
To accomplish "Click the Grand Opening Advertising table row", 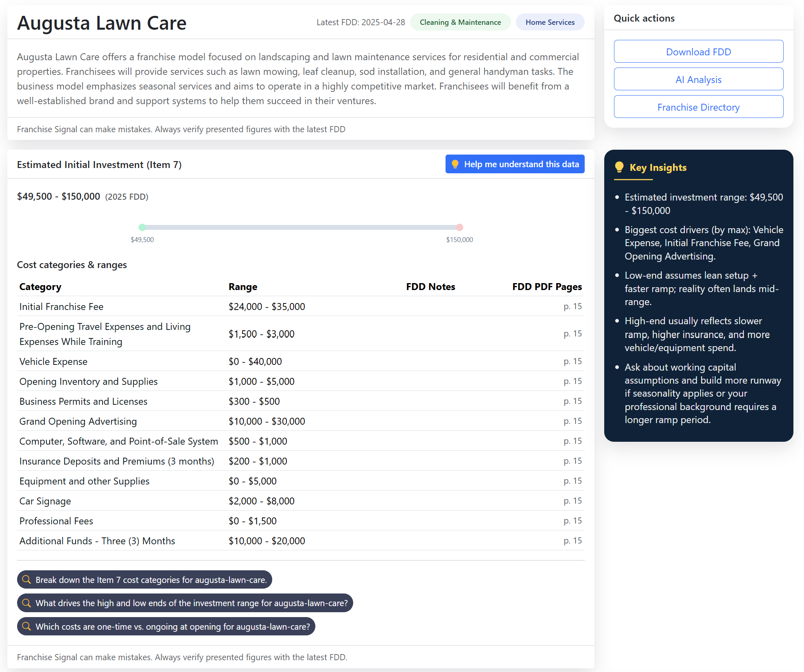I will 285,421.
